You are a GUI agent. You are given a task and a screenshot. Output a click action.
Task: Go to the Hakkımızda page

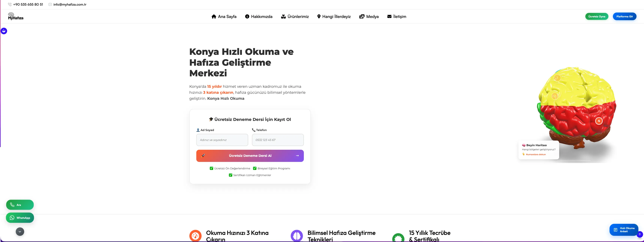coord(258,16)
